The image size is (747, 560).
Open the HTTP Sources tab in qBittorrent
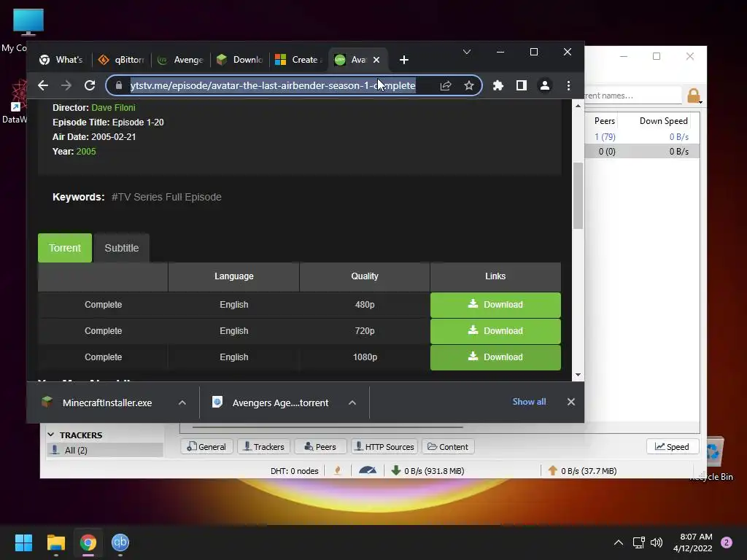tap(385, 447)
